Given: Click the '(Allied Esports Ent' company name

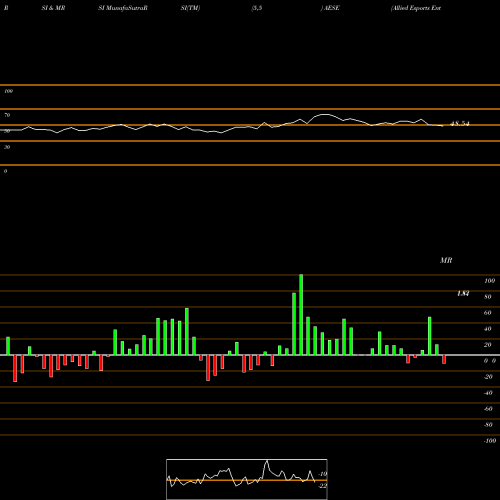Looking at the screenshot, I should 416,8.
